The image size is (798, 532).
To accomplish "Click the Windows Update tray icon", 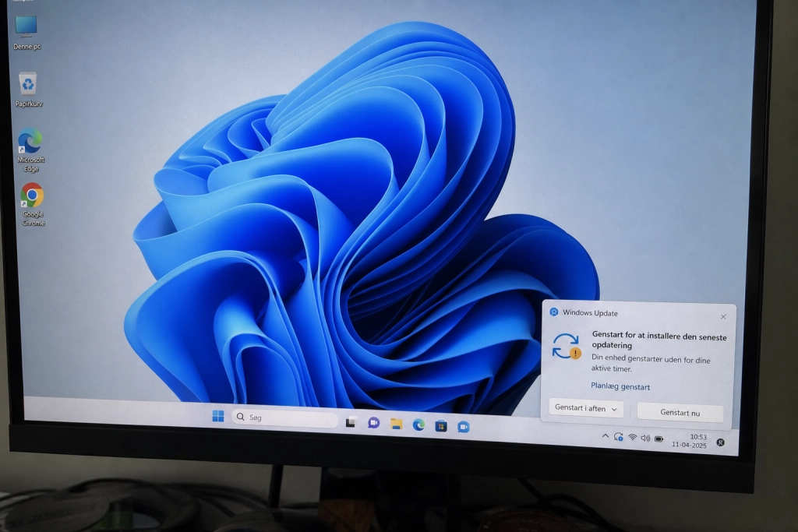I will click(618, 437).
